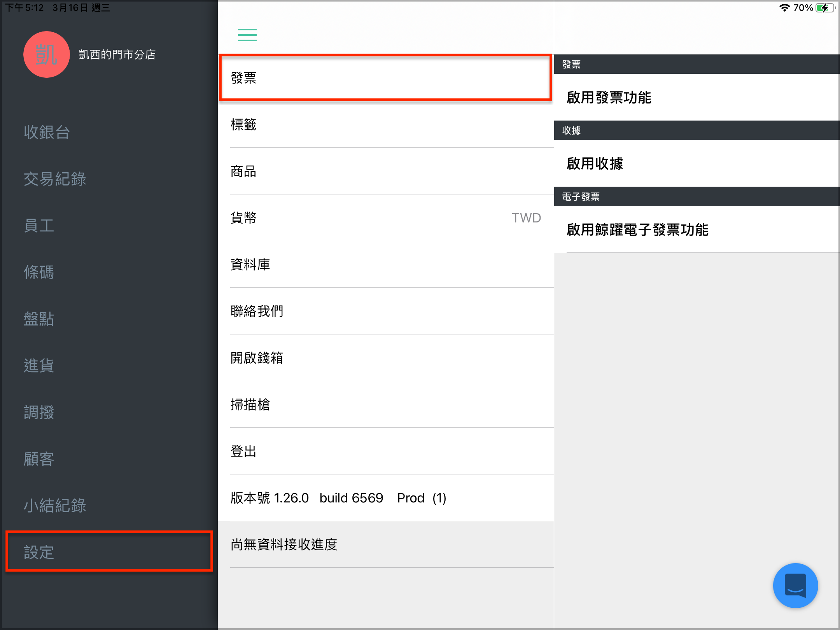Enable 啟用鯨躍電子發票功能 option

(x=697, y=229)
